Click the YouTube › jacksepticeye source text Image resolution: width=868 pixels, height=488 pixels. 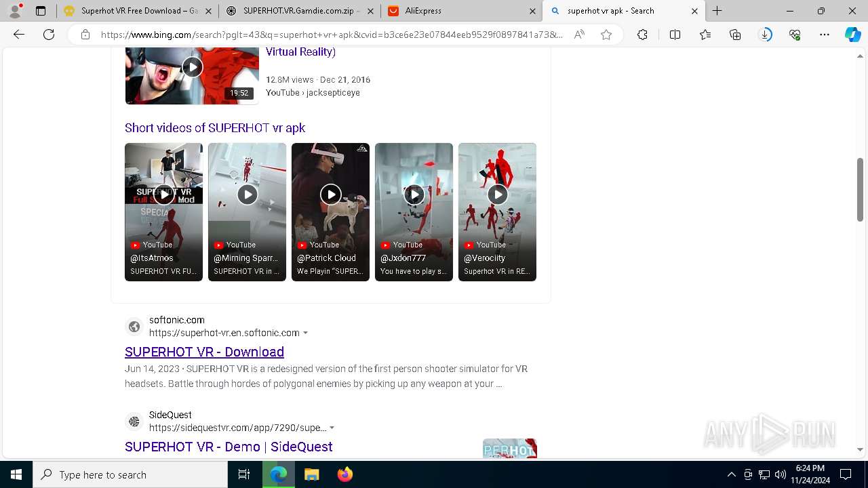click(313, 93)
